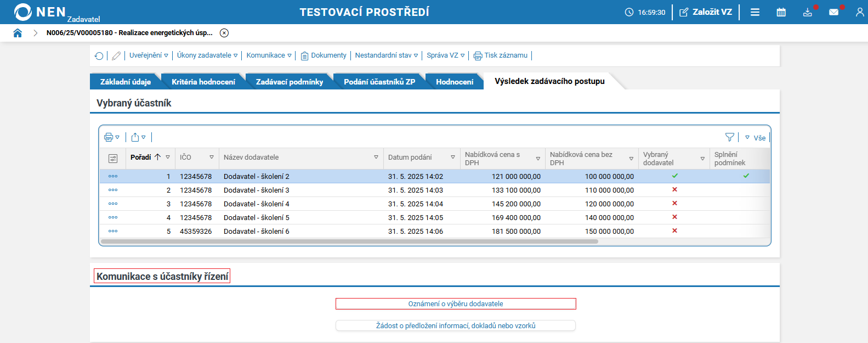Open the hamburger menu in header
Image resolution: width=868 pixels, height=343 pixels.
(x=755, y=12)
